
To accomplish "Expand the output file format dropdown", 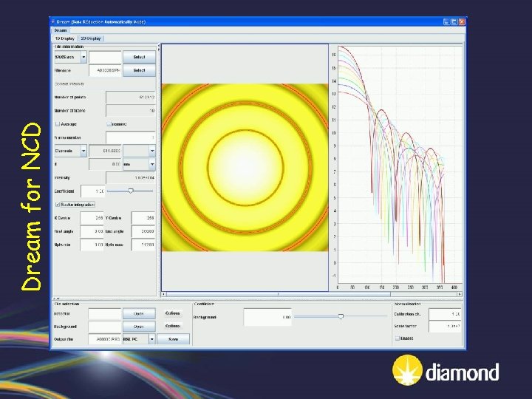I will coord(151,338).
